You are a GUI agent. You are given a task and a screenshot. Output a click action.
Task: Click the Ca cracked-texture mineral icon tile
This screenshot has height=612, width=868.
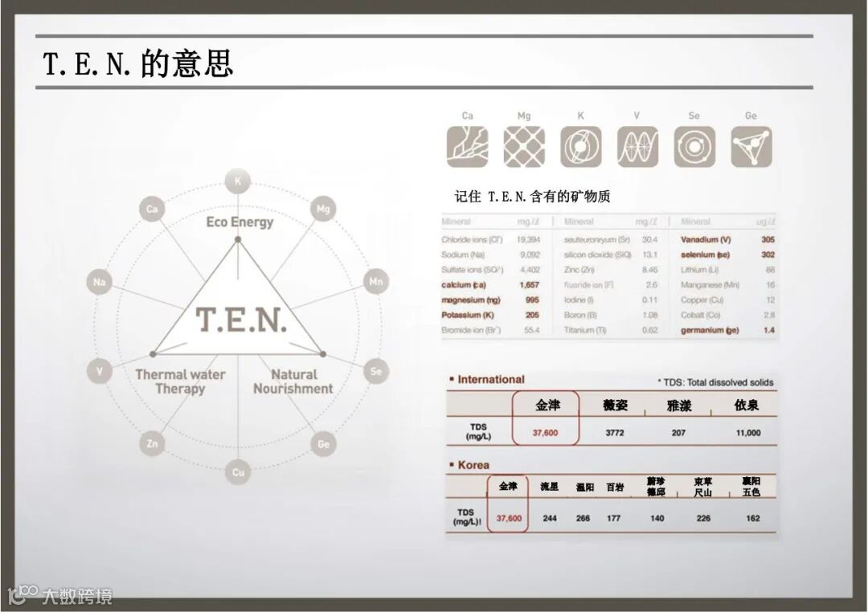pos(467,147)
